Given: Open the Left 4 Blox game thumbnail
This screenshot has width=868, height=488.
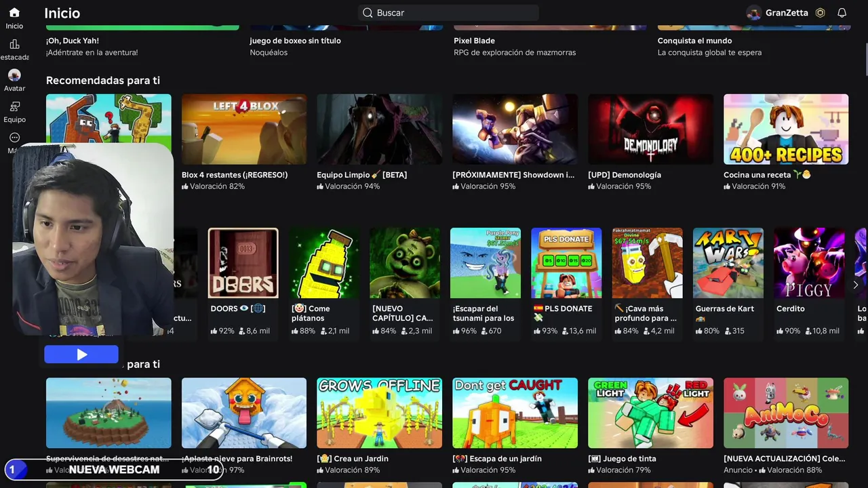Looking at the screenshot, I should [x=244, y=129].
